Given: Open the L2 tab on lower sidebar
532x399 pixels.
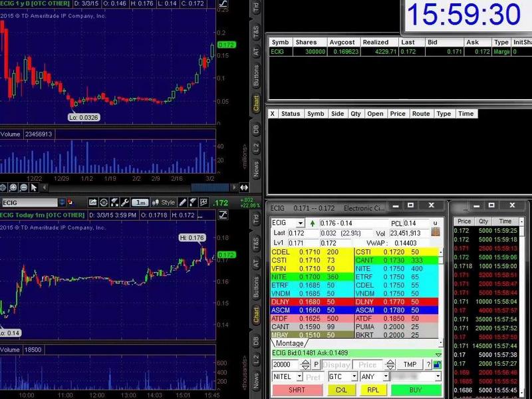Looking at the screenshot, I should pos(256,358).
